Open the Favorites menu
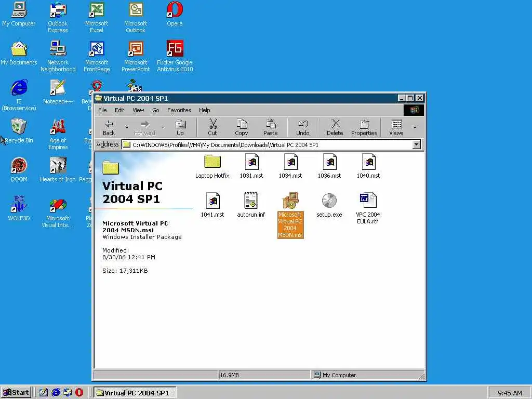Viewport: 532px width, 399px height. (179, 110)
